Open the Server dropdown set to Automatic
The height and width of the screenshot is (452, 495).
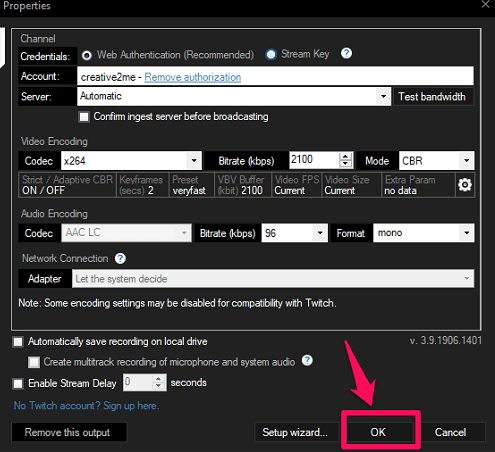tap(234, 97)
